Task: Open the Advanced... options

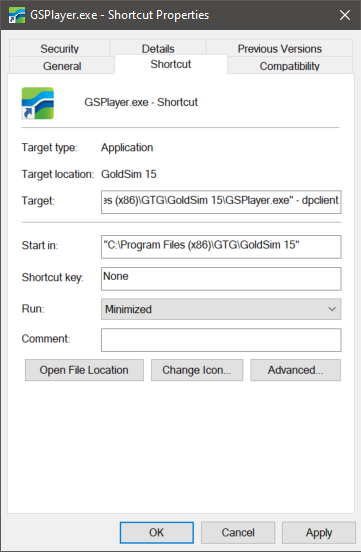Action: 295,370
